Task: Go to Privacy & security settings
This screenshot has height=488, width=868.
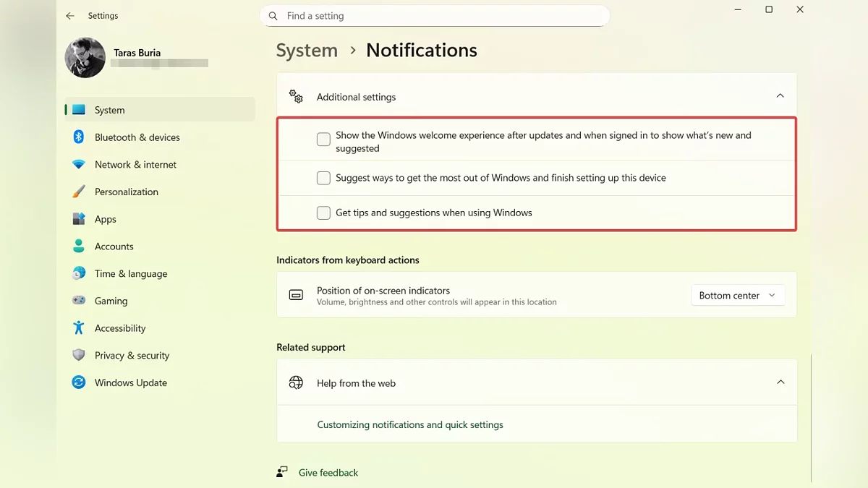Action: click(132, 356)
